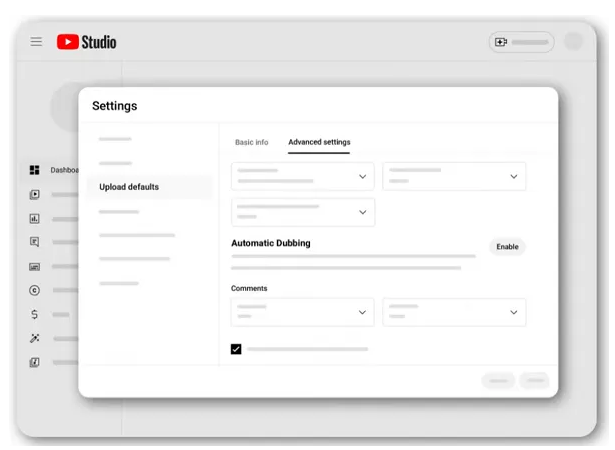Toggle the checked checkbox below Comments

coord(236,349)
